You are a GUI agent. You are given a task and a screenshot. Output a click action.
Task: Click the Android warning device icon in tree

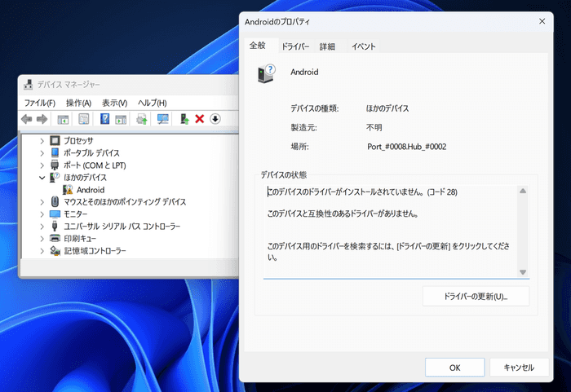[x=68, y=189]
